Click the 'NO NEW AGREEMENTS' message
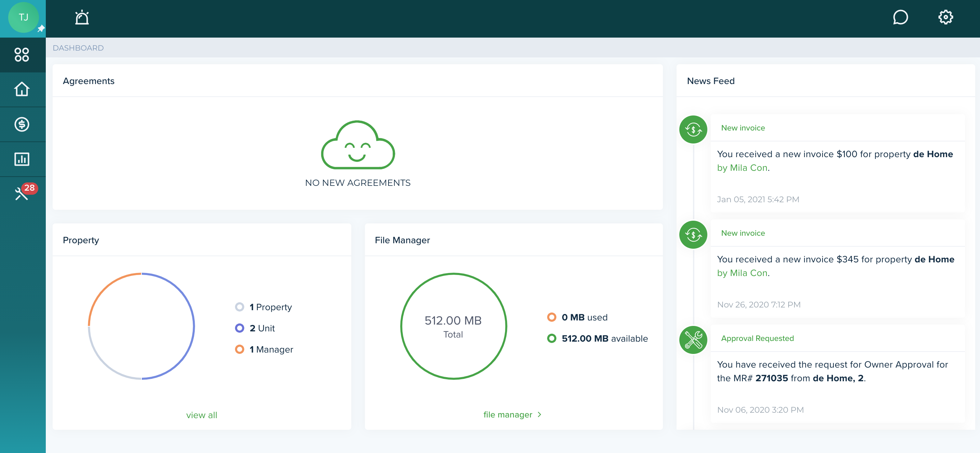This screenshot has height=453, width=980. point(358,183)
